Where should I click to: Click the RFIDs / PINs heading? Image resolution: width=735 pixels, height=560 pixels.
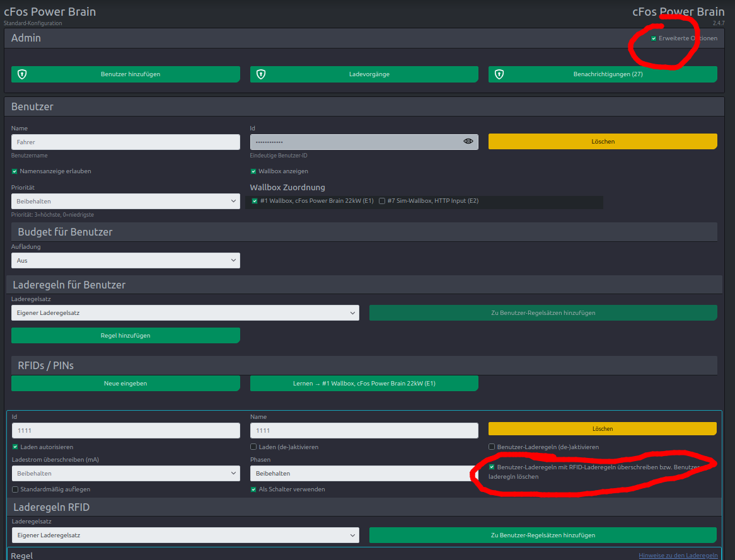click(45, 365)
